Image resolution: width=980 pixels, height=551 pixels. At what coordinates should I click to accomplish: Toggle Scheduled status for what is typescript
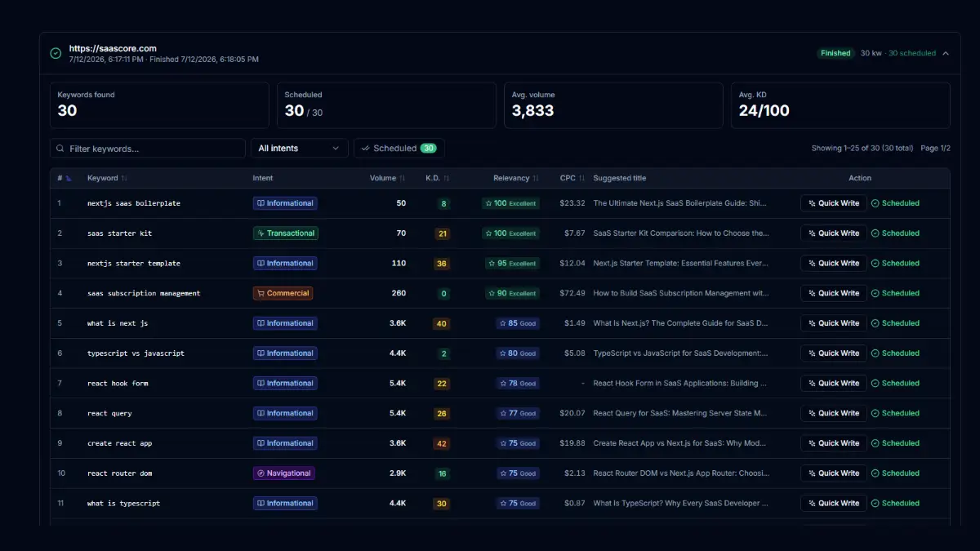pyautogui.click(x=895, y=504)
